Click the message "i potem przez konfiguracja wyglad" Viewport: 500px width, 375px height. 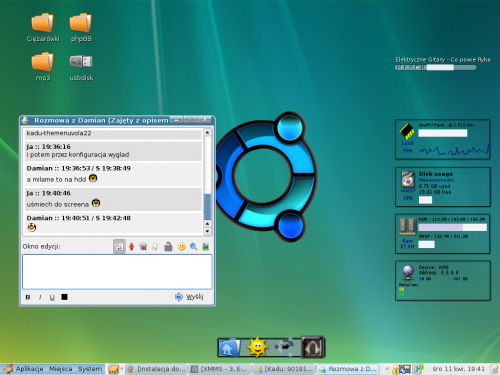tap(78, 155)
